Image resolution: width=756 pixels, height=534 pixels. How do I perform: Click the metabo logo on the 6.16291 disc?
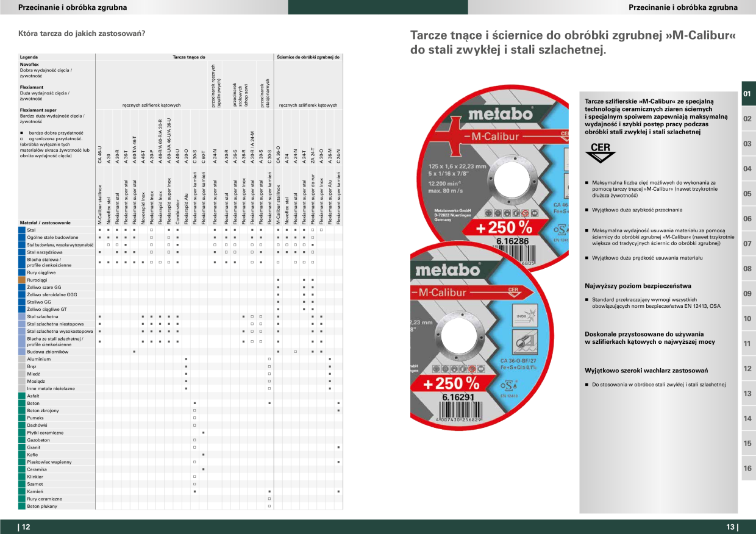tap(448, 269)
